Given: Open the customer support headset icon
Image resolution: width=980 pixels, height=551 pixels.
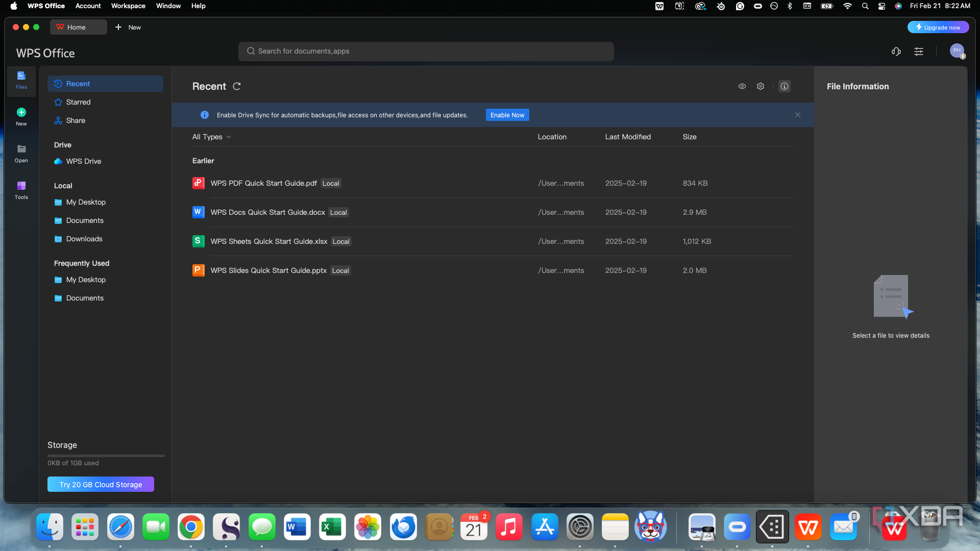Looking at the screenshot, I should [x=896, y=52].
